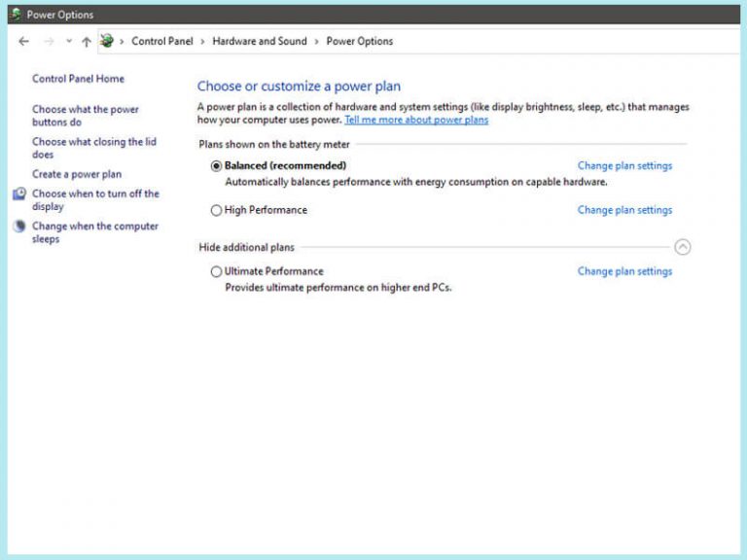
Task: Change plan settings for Ultimate Performance
Action: click(624, 271)
